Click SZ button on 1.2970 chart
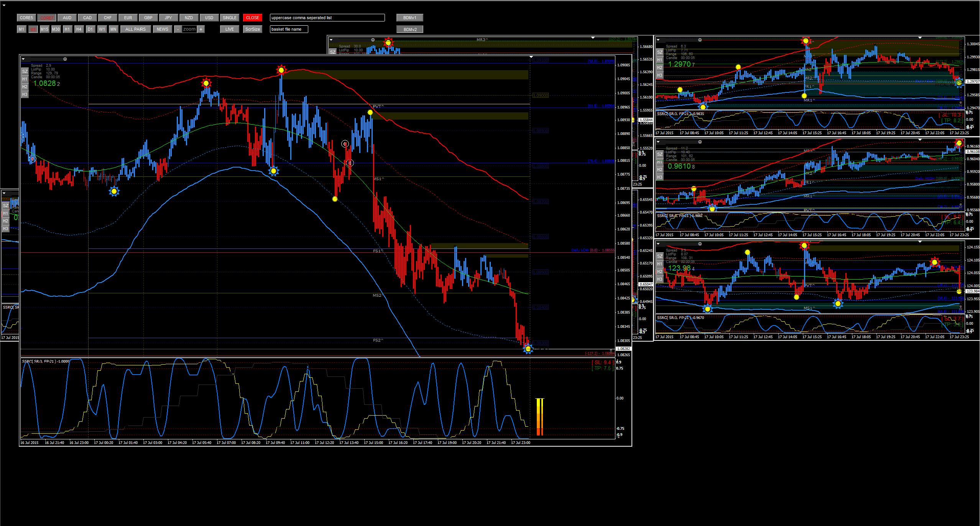The image size is (980, 526). coord(660,53)
